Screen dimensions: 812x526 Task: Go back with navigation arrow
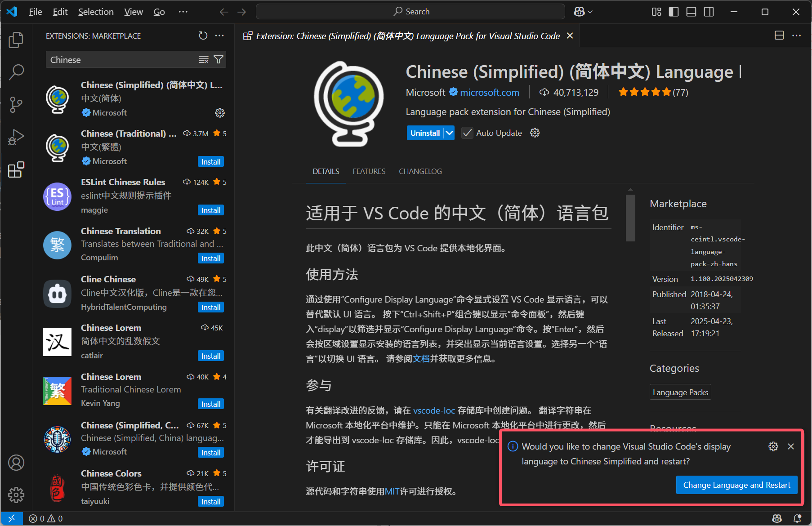click(x=224, y=12)
